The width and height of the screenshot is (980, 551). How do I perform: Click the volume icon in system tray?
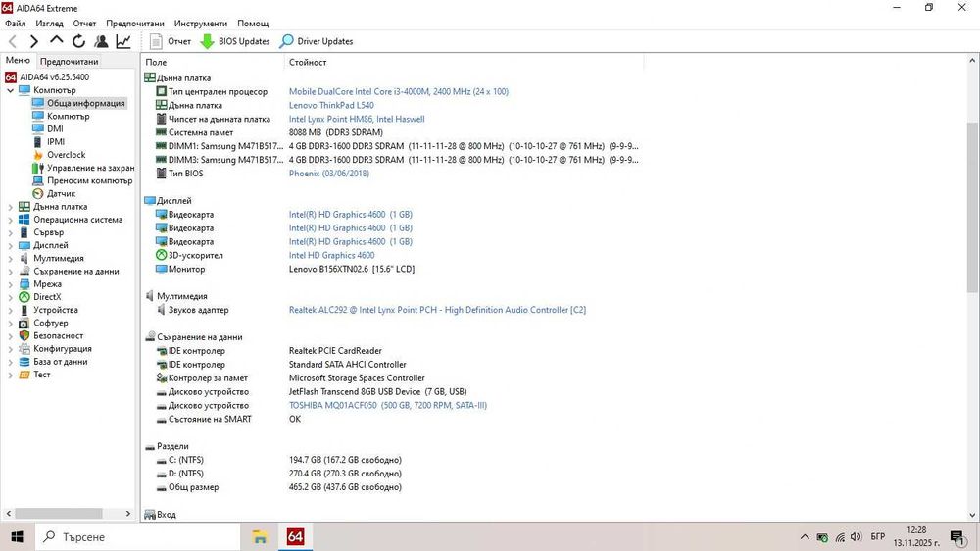click(x=856, y=537)
